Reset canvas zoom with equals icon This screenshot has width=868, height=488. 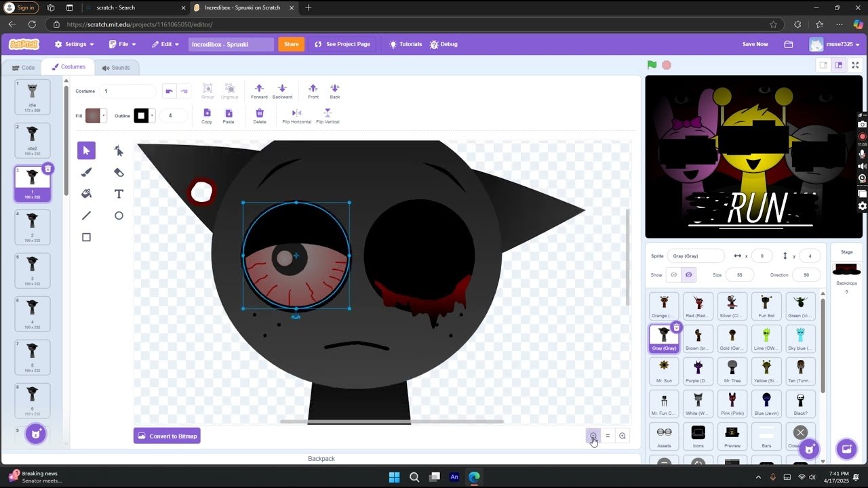point(608,436)
